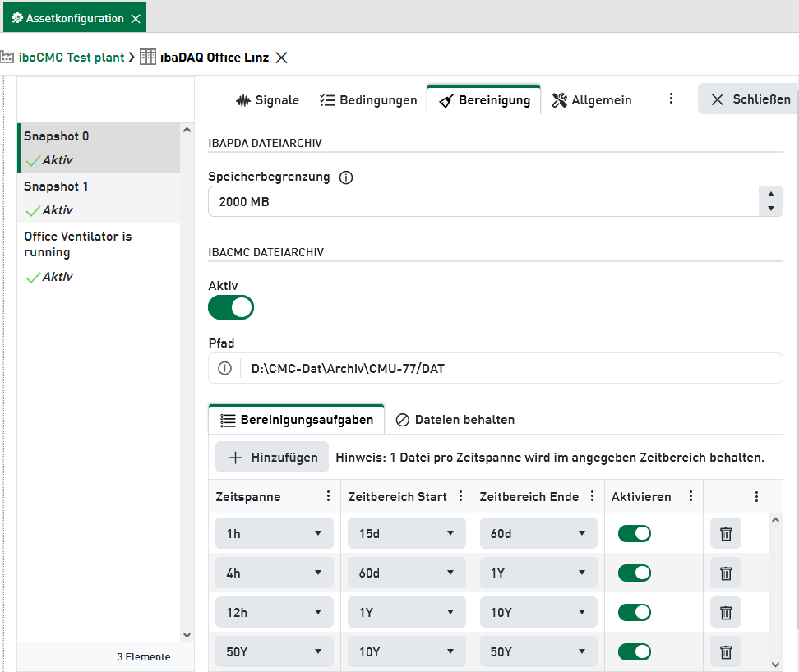This screenshot has width=799, height=672.
Task: Disable the Aktivieren switch in the 50Y row
Action: 635,651
